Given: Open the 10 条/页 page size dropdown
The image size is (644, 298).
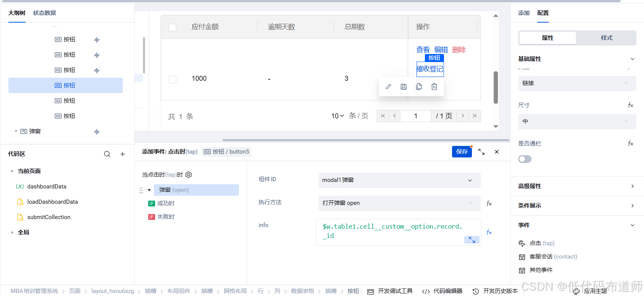Looking at the screenshot, I should 338,116.
